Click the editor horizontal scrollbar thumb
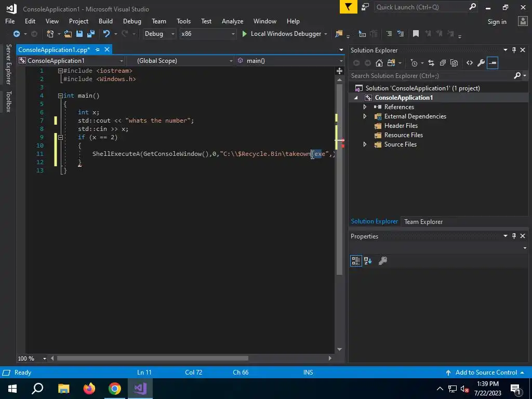This screenshot has width=532, height=399. pos(153,358)
